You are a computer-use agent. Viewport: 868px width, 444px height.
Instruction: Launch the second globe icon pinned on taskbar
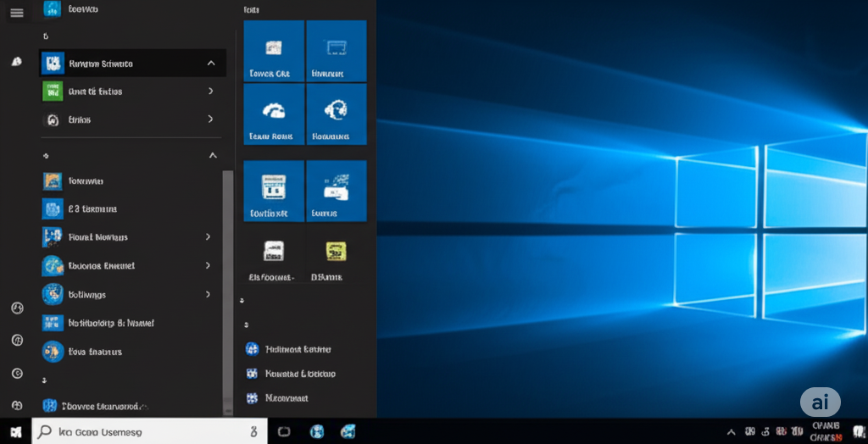point(348,431)
